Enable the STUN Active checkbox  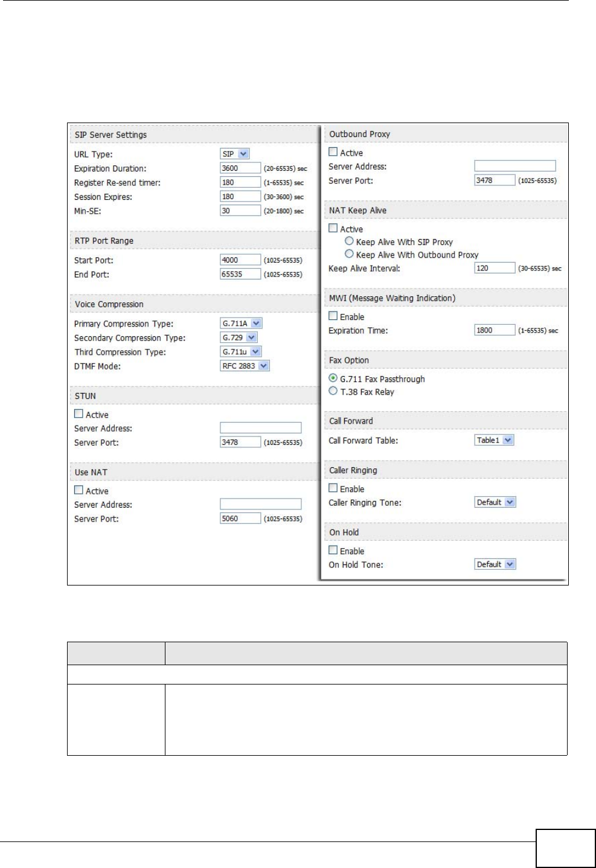tap(79, 414)
